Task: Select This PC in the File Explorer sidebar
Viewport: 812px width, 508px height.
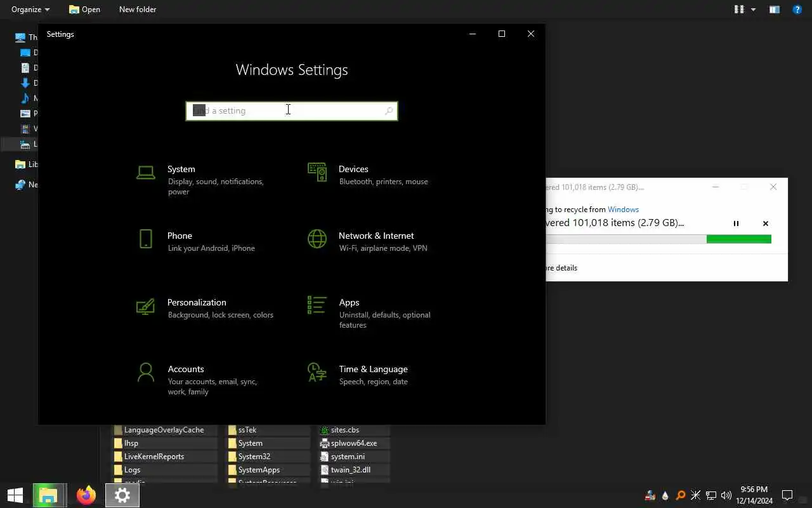Action: [25, 37]
